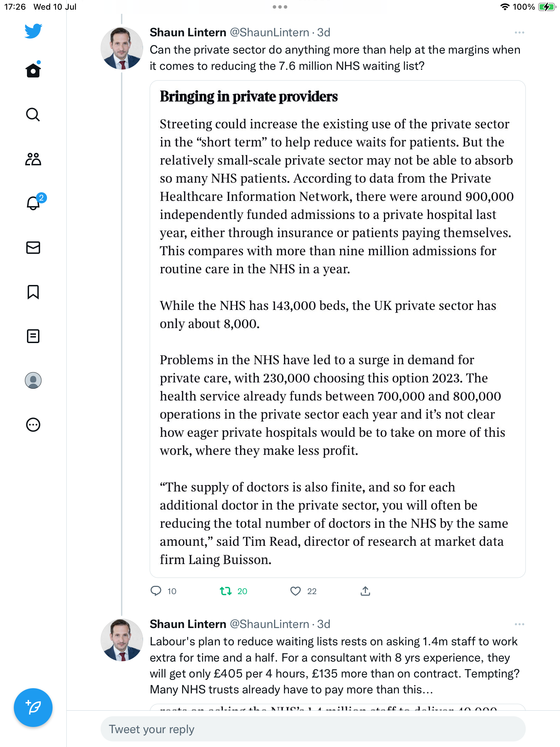Click the blue compose tweet button
560x747 pixels.
click(33, 708)
